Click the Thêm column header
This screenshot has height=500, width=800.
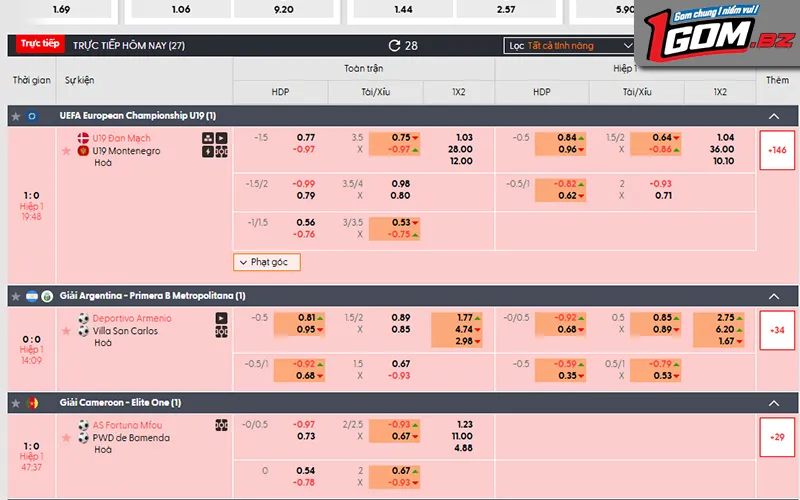point(777,80)
